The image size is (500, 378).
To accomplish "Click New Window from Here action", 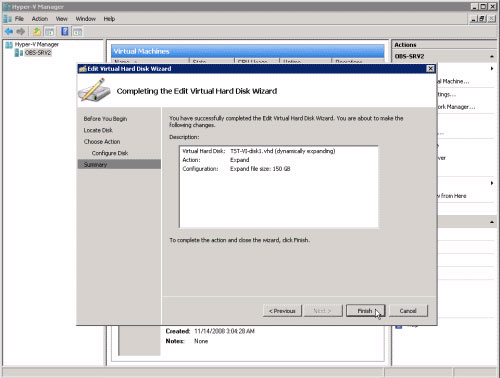I will [x=452, y=196].
